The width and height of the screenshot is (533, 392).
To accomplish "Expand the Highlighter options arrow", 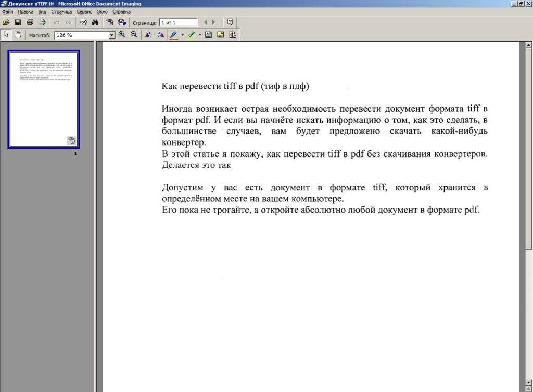I will 200,35.
